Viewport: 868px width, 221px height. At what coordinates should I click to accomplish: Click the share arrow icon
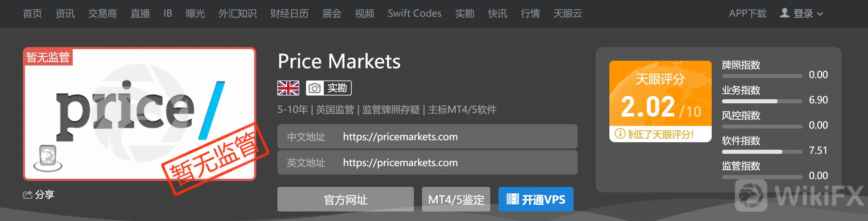tap(27, 194)
